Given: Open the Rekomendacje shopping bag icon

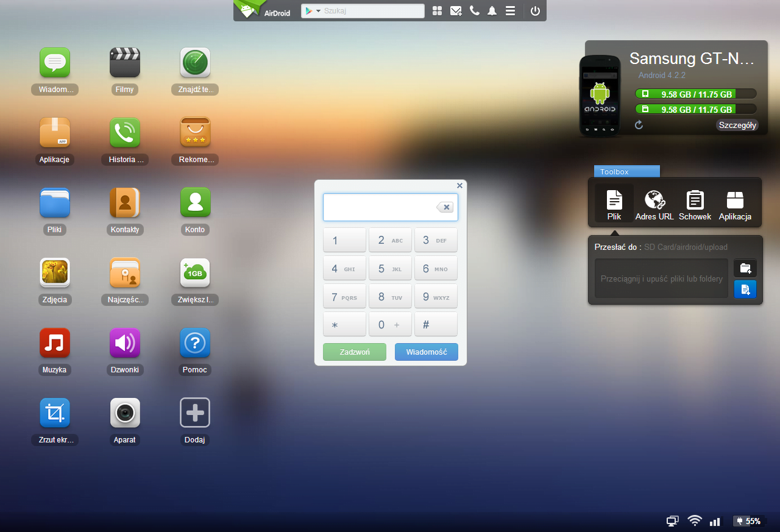Looking at the screenshot, I should (195, 133).
